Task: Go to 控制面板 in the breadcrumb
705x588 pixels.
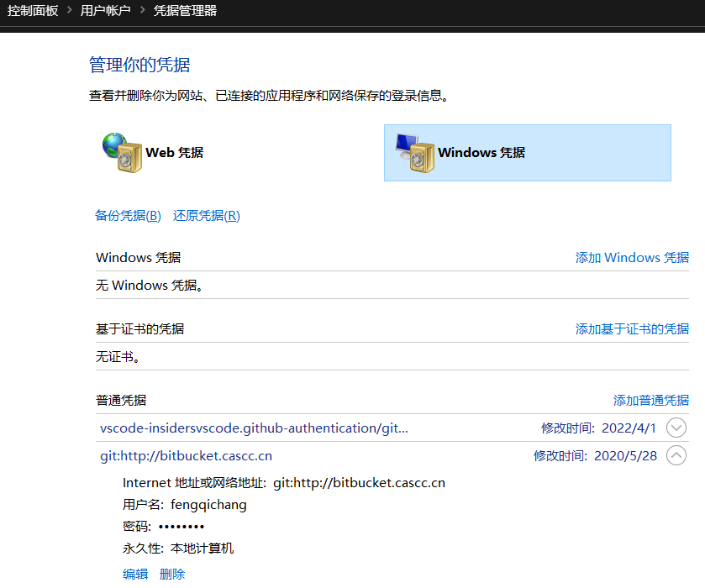Action: [33, 11]
